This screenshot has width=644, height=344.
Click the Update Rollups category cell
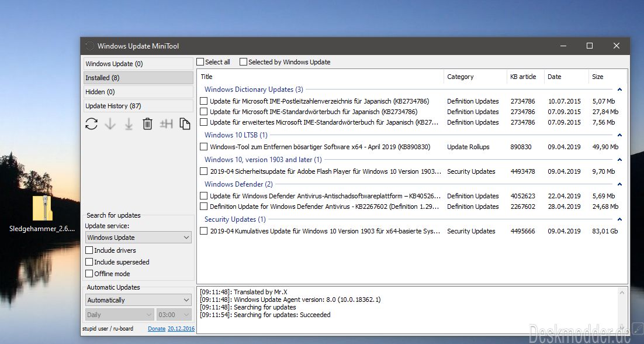(468, 147)
